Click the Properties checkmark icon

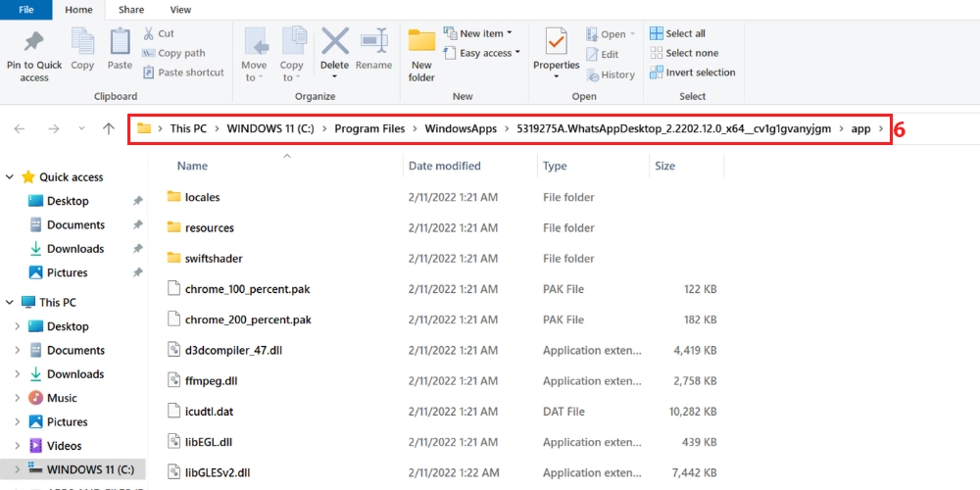point(557,41)
